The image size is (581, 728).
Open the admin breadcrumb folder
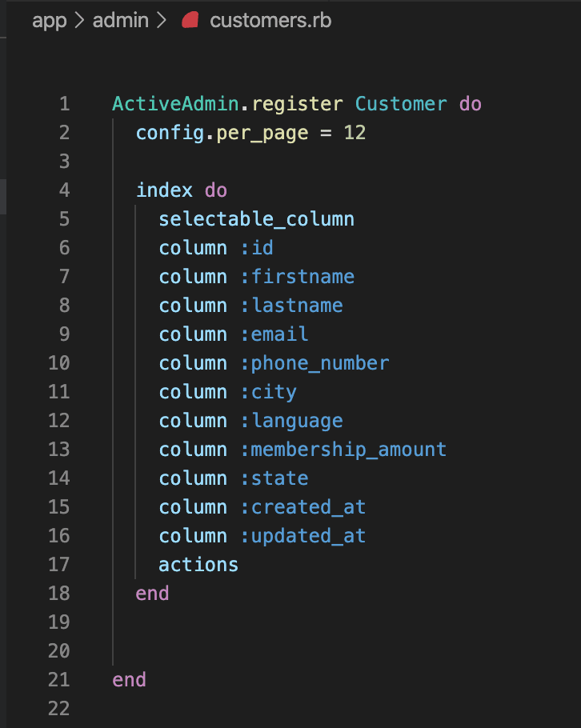coord(121,21)
